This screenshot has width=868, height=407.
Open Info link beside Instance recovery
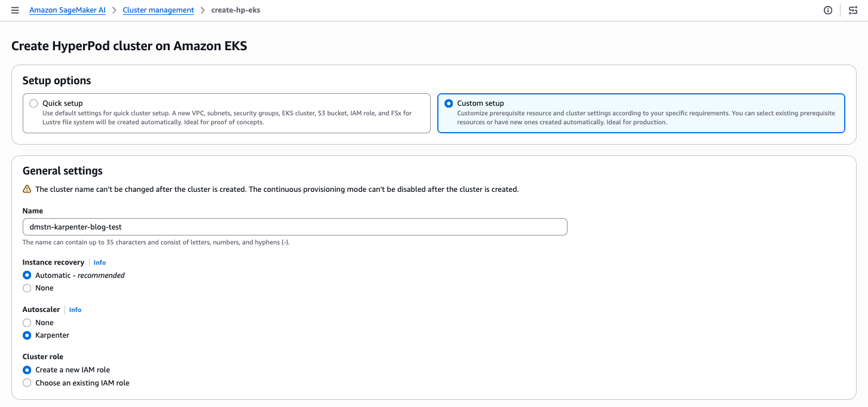[100, 262]
